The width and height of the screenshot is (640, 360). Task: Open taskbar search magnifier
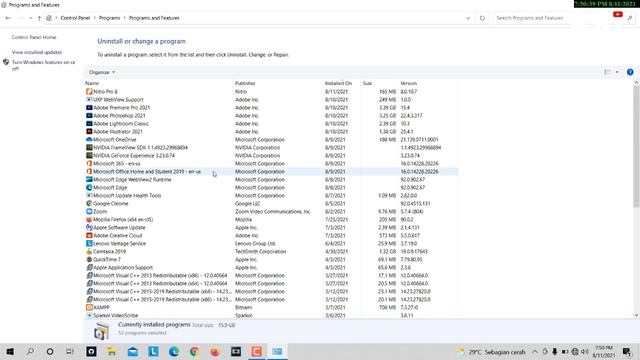30,351
